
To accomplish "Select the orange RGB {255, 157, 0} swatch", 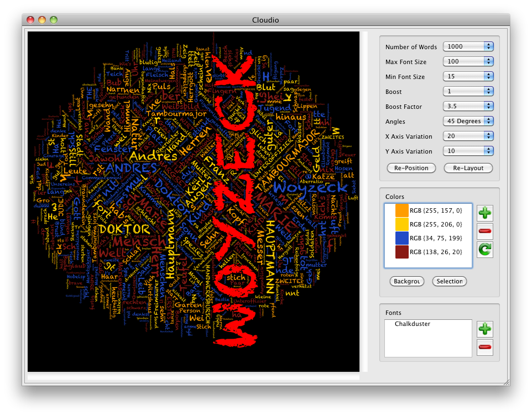I will point(401,210).
